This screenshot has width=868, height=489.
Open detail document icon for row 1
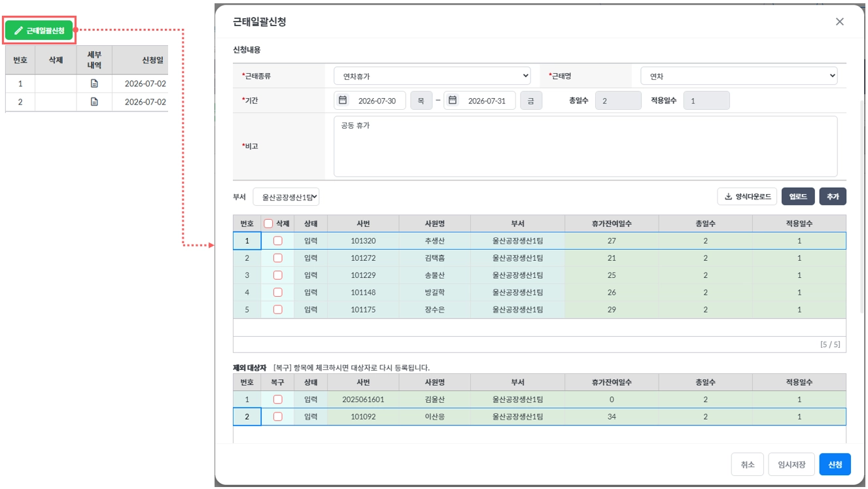click(x=94, y=84)
